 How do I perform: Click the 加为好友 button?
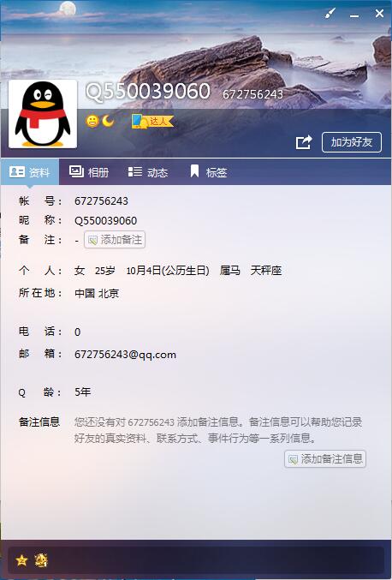tap(352, 142)
